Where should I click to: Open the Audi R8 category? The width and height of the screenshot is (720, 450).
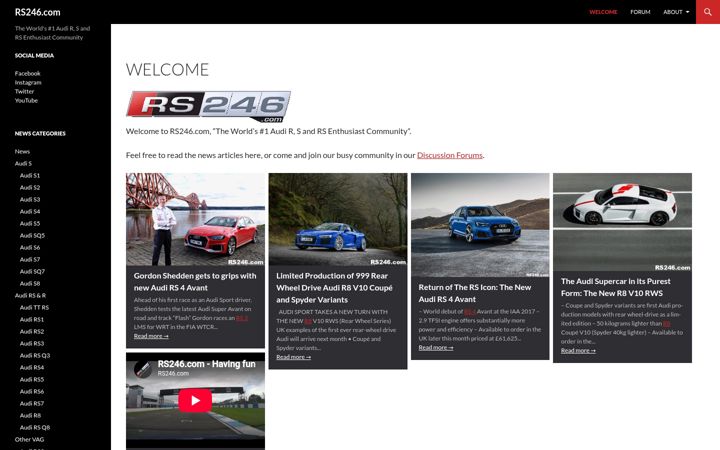coord(30,416)
